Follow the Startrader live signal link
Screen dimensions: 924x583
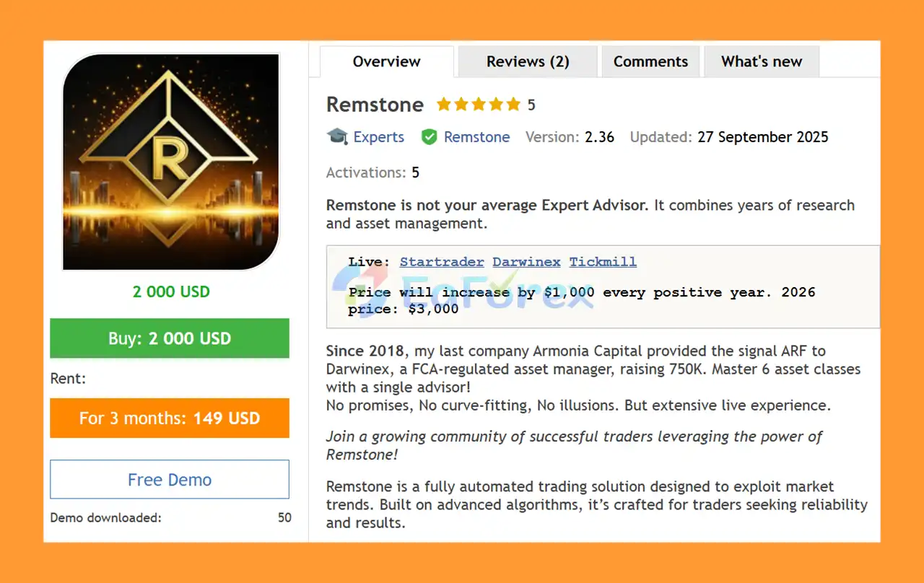(x=442, y=262)
